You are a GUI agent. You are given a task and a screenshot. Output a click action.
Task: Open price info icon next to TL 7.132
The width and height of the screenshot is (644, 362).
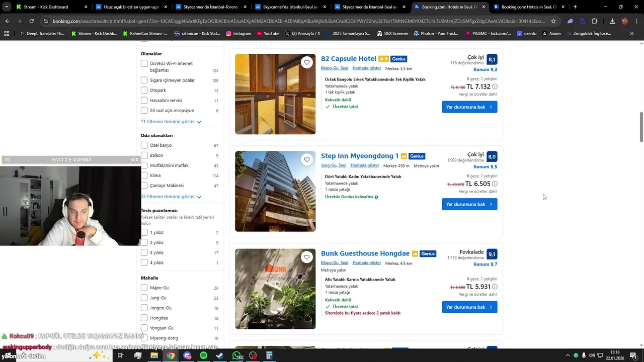click(495, 86)
